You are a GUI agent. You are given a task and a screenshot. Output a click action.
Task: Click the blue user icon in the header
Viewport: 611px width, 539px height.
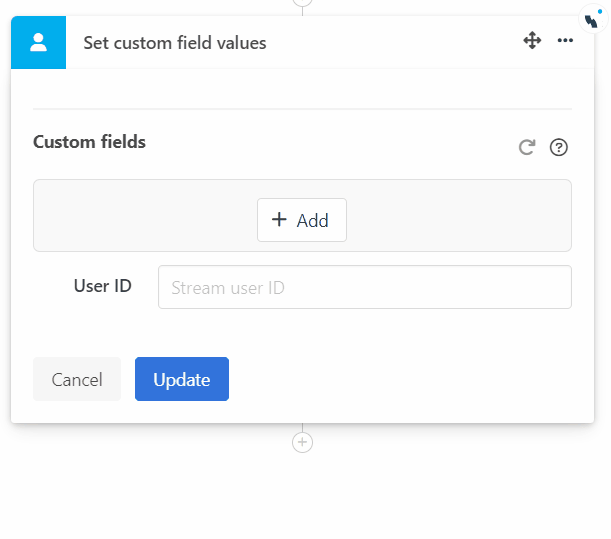click(x=38, y=42)
